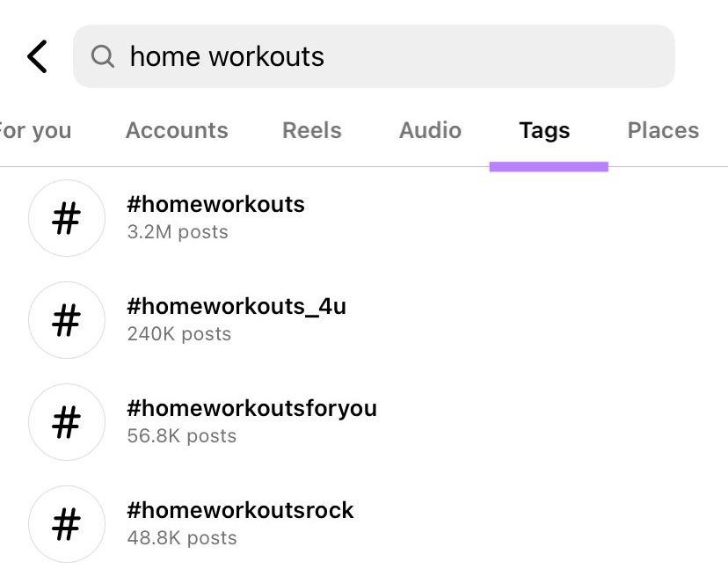Click the hashtag icon beside #homeworkoutsrock
Screen dimensions: 728x576
click(x=67, y=523)
